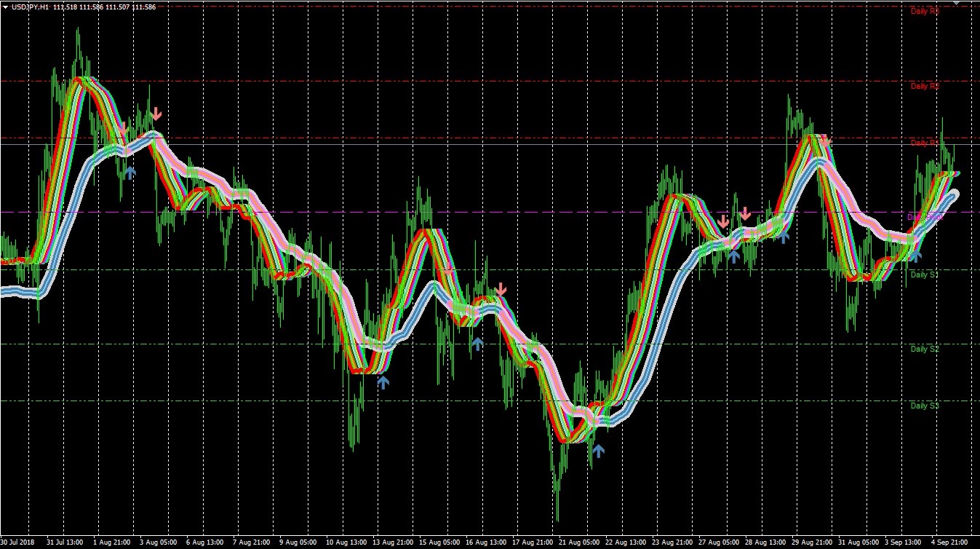Select the Daily R3 pivot label
Viewport: 980px width, 549px height.
[925, 11]
